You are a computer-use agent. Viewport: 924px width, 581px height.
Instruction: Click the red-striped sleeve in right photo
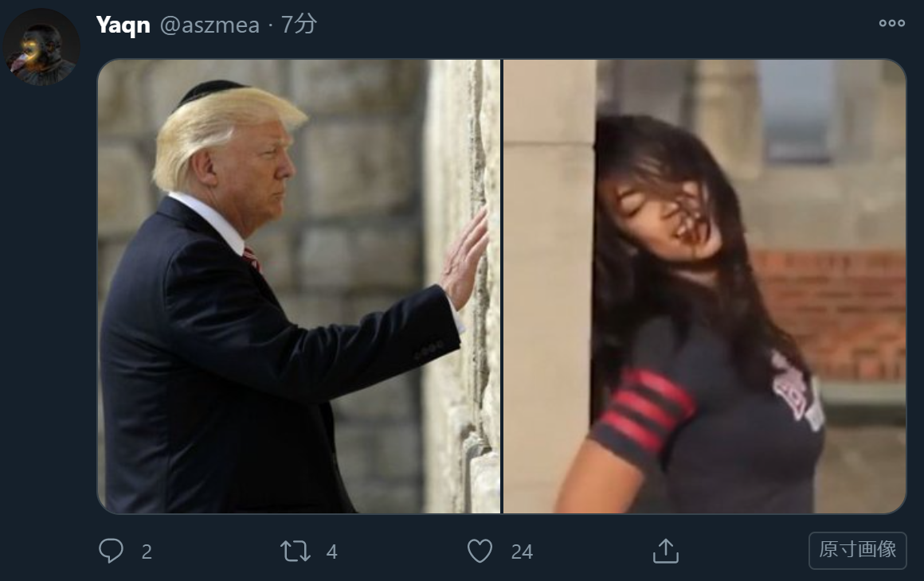[645, 409]
